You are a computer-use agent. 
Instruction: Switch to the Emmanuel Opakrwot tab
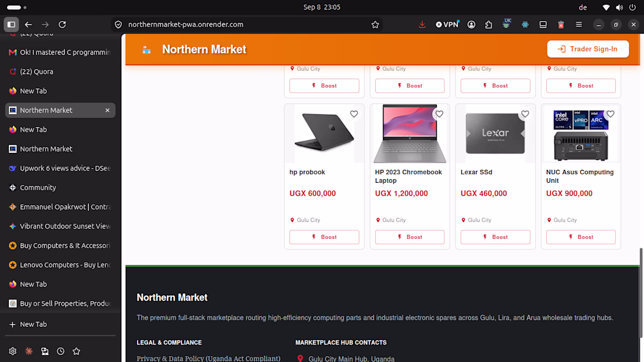pos(60,207)
